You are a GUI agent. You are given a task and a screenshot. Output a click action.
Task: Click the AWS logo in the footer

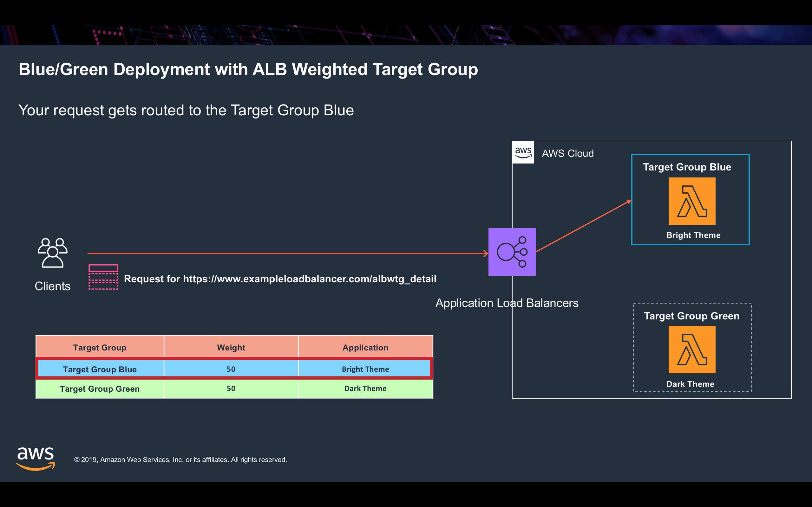[x=36, y=459]
